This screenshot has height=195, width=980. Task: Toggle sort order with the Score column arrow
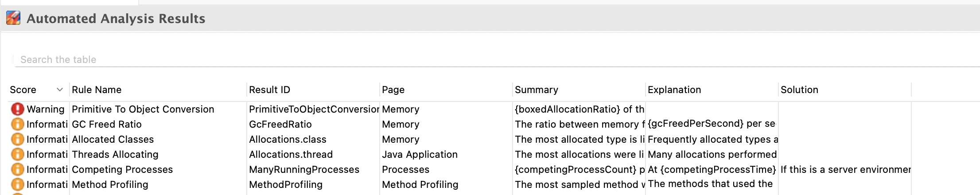[x=60, y=90]
